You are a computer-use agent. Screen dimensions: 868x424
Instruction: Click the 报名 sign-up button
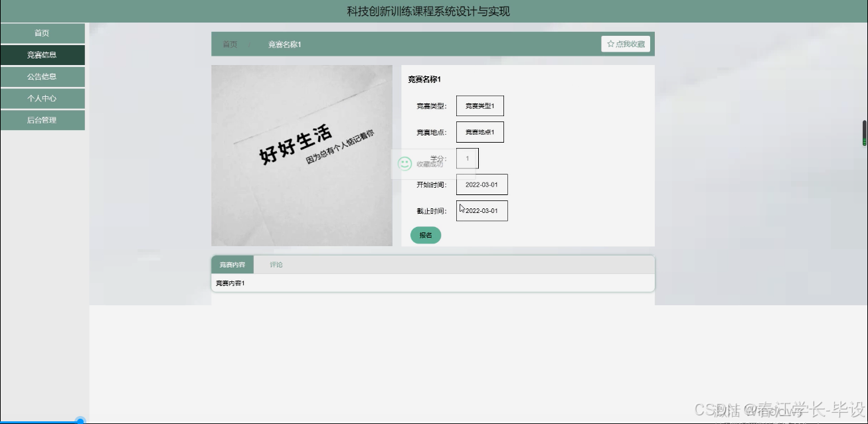pos(426,235)
